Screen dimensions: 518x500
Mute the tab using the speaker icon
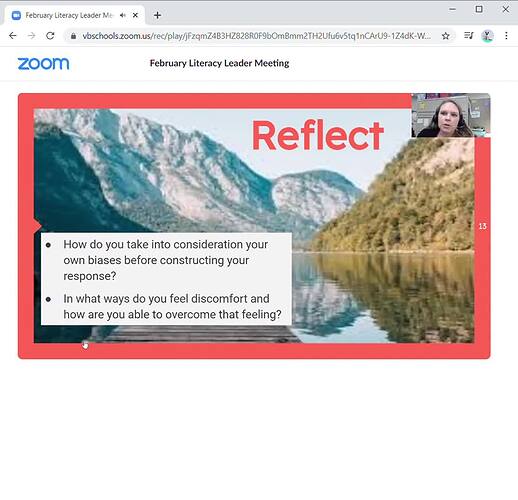(x=123, y=15)
